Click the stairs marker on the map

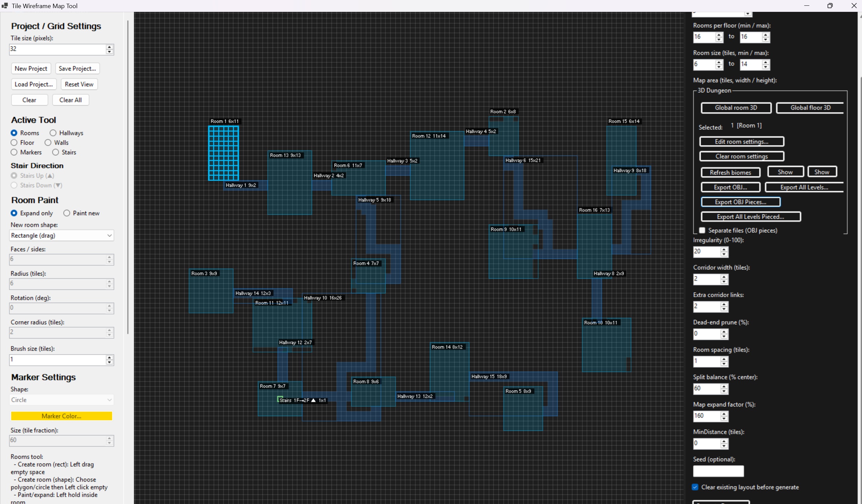point(279,399)
